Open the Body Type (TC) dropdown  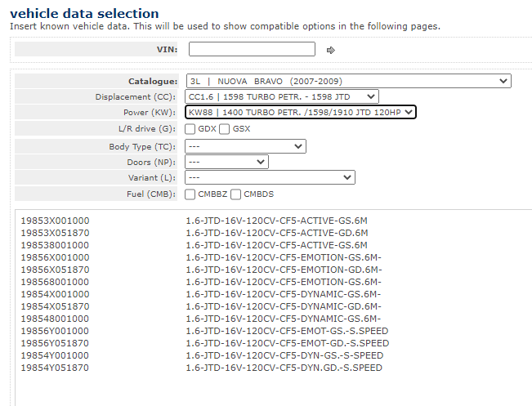tap(245, 146)
